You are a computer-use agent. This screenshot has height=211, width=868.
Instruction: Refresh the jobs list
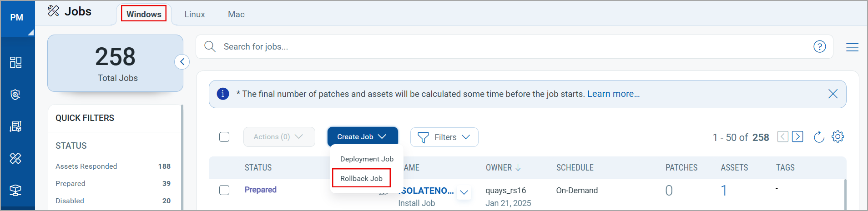coord(819,137)
